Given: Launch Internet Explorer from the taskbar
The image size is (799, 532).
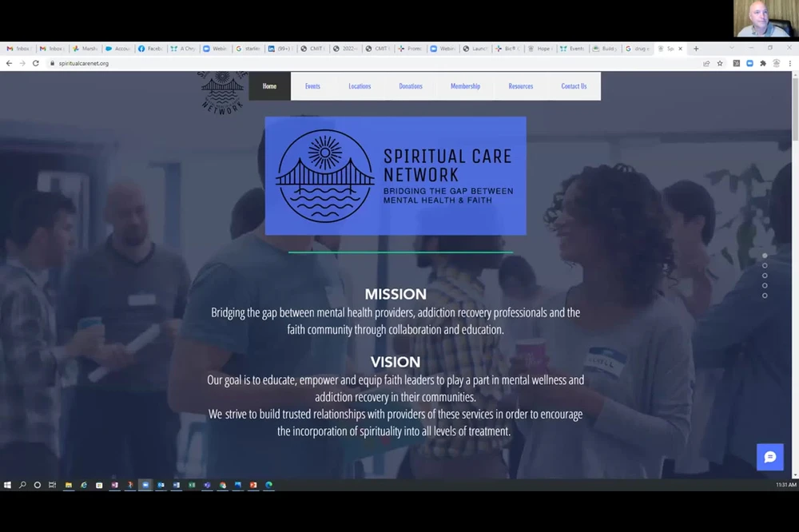Looking at the screenshot, I should (84, 485).
